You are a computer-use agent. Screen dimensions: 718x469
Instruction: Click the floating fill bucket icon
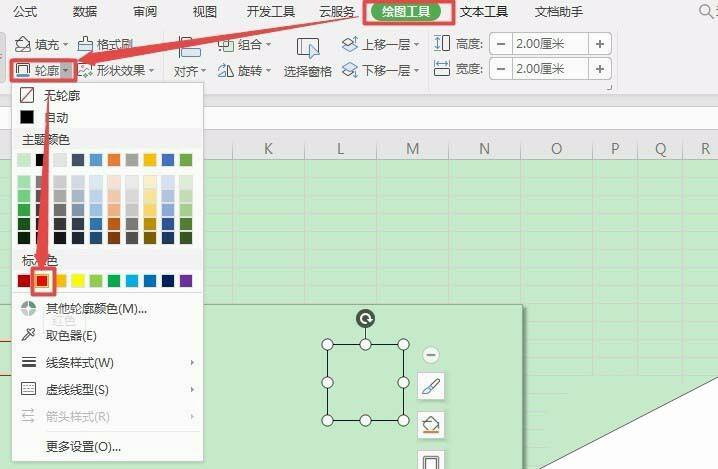tap(431, 425)
